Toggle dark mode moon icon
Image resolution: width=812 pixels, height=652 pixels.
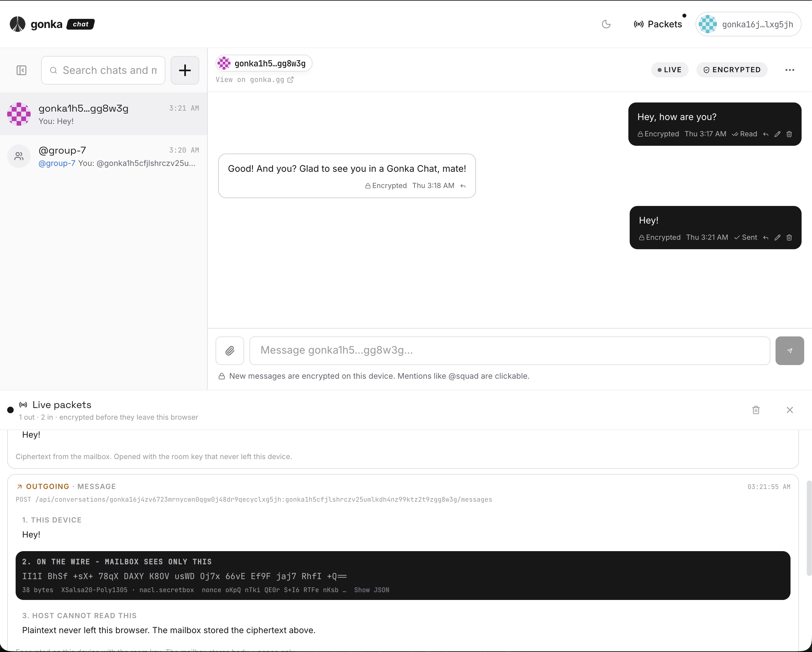606,24
